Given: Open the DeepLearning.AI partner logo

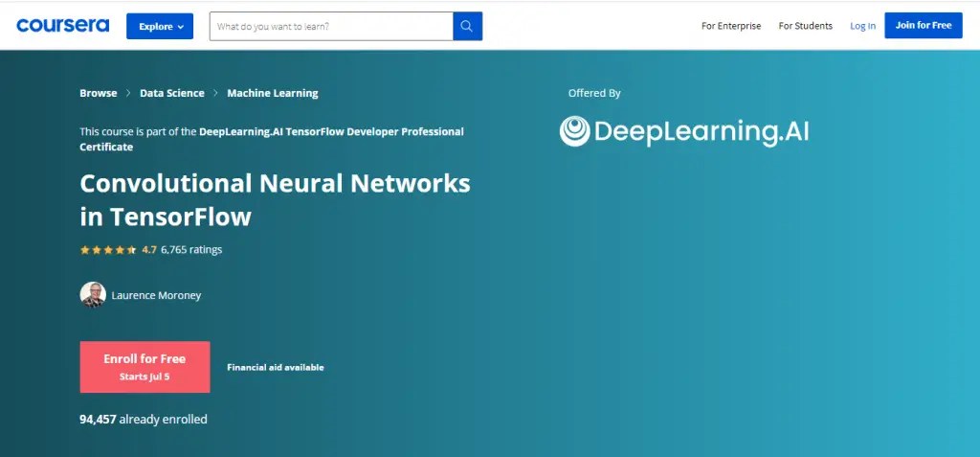Looking at the screenshot, I should coord(684,131).
